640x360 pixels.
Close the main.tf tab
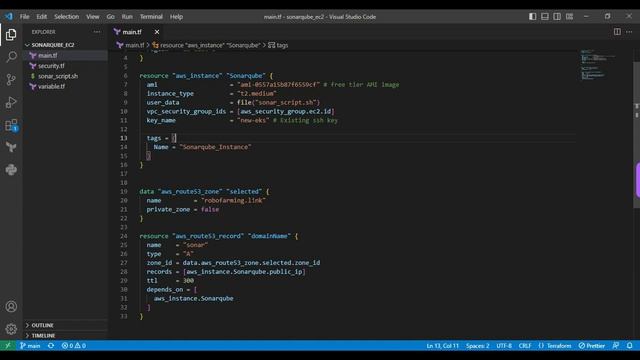(157, 32)
